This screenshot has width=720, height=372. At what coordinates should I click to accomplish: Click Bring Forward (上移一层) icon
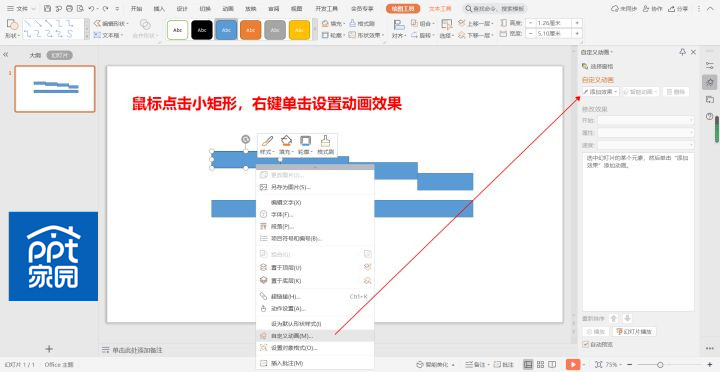coord(462,23)
